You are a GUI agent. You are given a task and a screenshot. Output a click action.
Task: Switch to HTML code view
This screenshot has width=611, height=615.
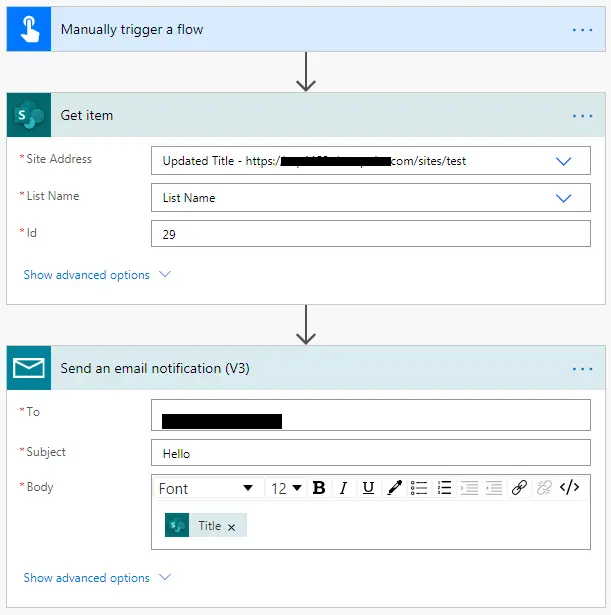point(569,488)
